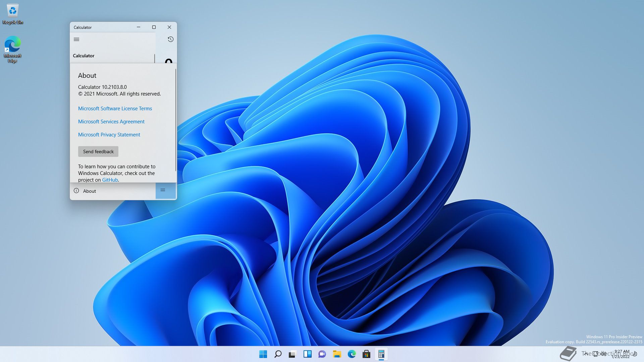Open the Microsoft Privacy Statement link
This screenshot has height=362, width=644.
109,134
